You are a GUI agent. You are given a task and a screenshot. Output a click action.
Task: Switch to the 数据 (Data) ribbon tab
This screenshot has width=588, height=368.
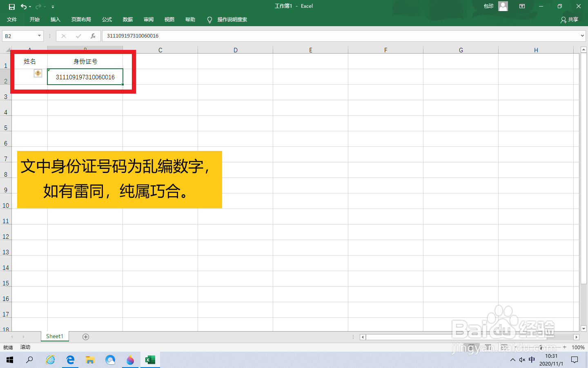[x=127, y=19]
